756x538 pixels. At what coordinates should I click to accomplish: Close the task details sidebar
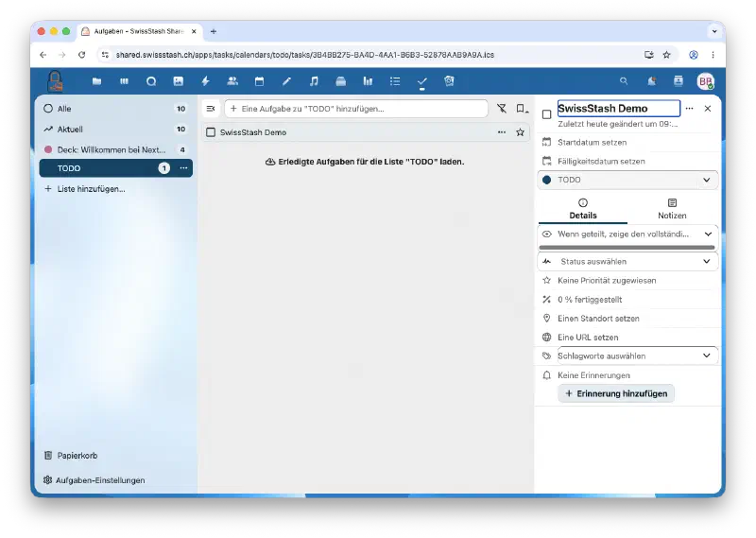point(708,109)
